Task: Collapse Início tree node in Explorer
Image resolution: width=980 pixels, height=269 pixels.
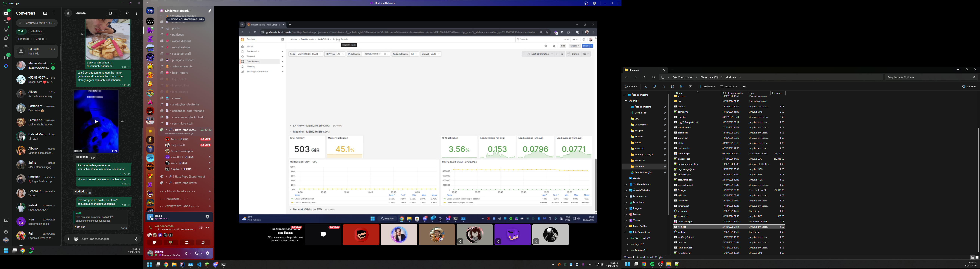Action: tap(626, 101)
